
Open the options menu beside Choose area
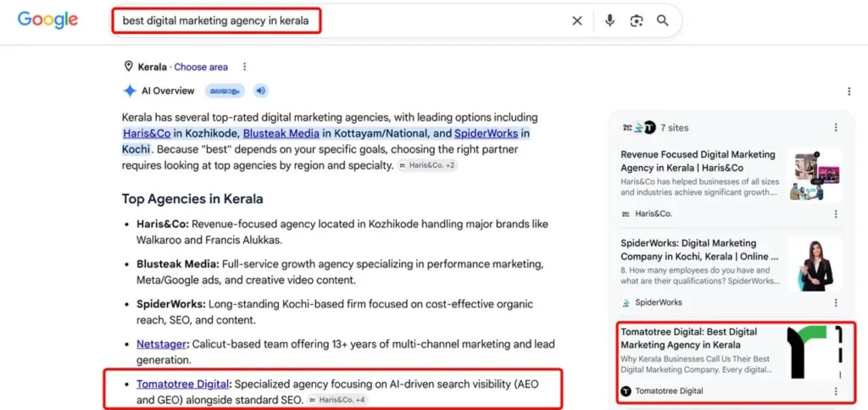(245, 67)
